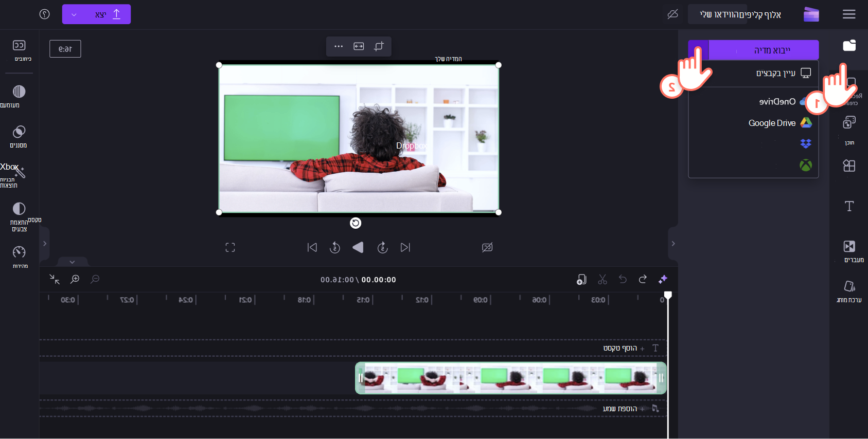Open the captions (CC) panel

coord(19,45)
